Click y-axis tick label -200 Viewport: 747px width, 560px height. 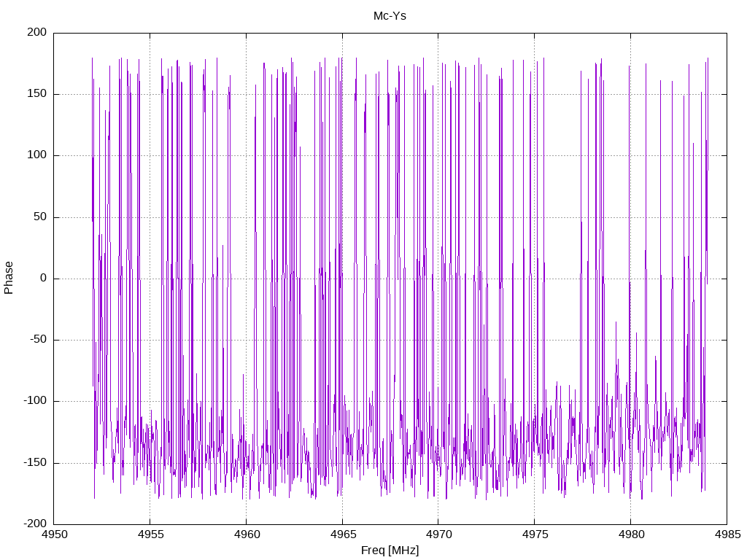pos(35,524)
